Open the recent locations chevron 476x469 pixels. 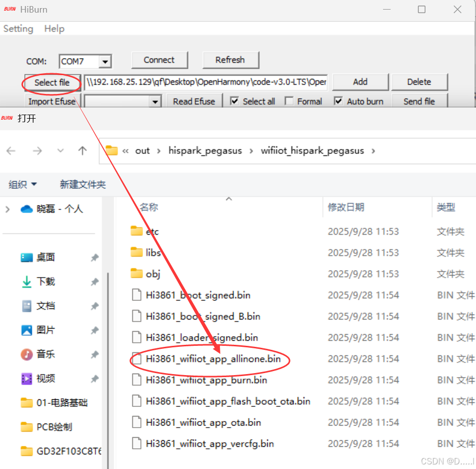(x=61, y=150)
